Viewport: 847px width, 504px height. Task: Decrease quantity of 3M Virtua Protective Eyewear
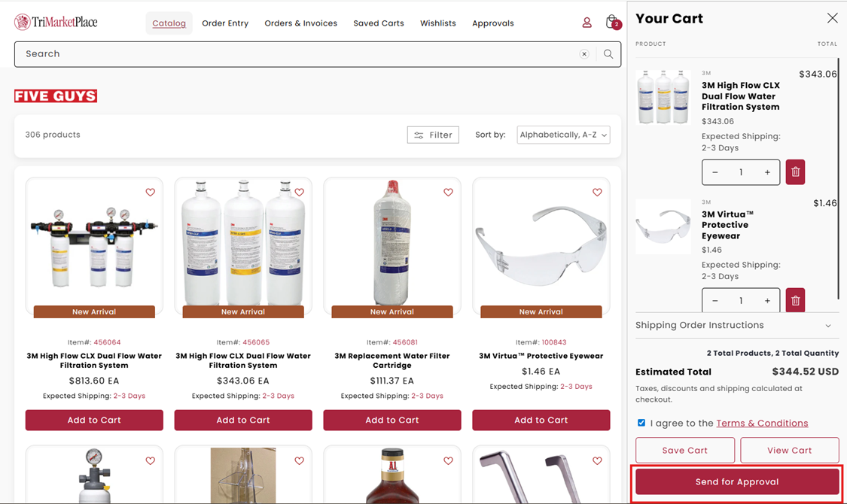coord(715,301)
